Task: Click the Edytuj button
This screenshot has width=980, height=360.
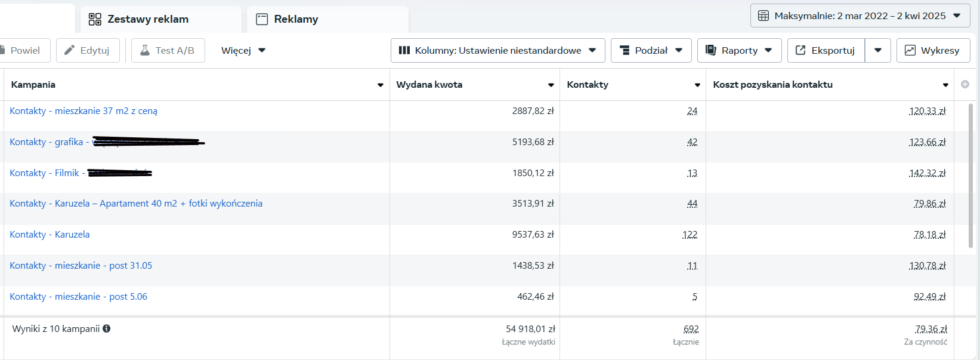Action: click(88, 51)
